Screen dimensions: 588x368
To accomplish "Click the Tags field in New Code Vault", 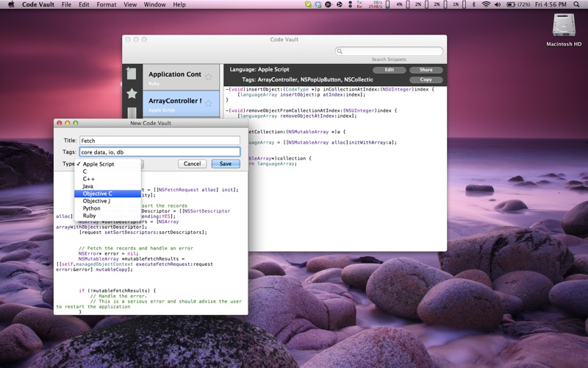I will click(159, 152).
